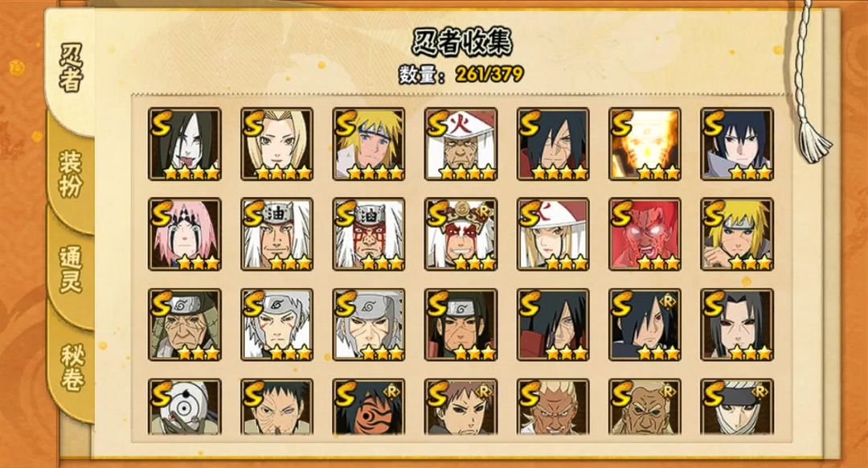The image size is (868, 468).
Task: Select the Sasuke portrait in top row
Action: coord(737,144)
